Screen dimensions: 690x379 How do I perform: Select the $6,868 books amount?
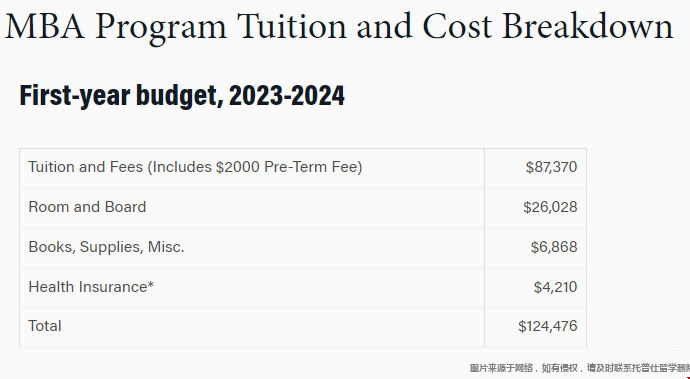pyautogui.click(x=554, y=247)
